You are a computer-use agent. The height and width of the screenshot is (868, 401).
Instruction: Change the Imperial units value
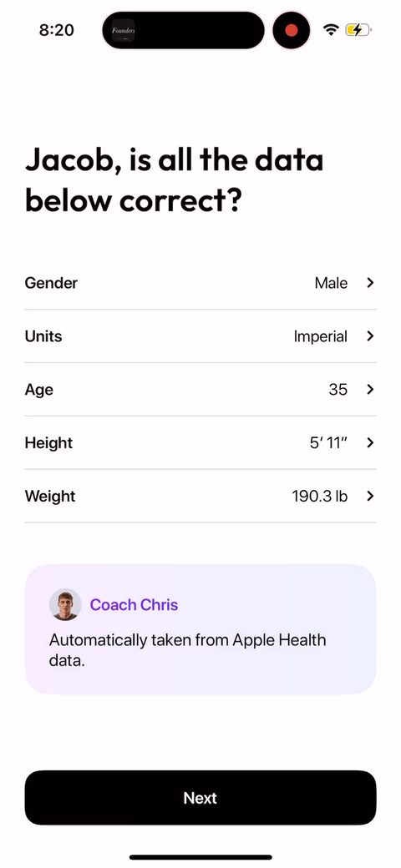[x=321, y=336]
